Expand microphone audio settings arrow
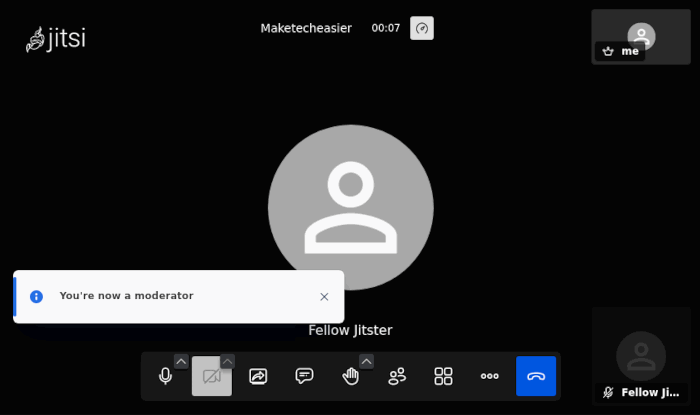The height and width of the screenshot is (415, 700). [x=181, y=361]
